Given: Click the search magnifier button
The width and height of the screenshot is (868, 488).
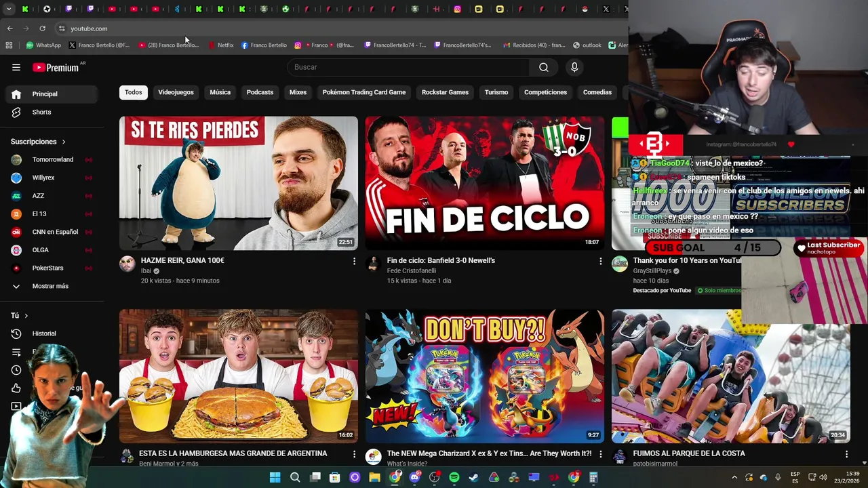Looking at the screenshot, I should [x=544, y=67].
